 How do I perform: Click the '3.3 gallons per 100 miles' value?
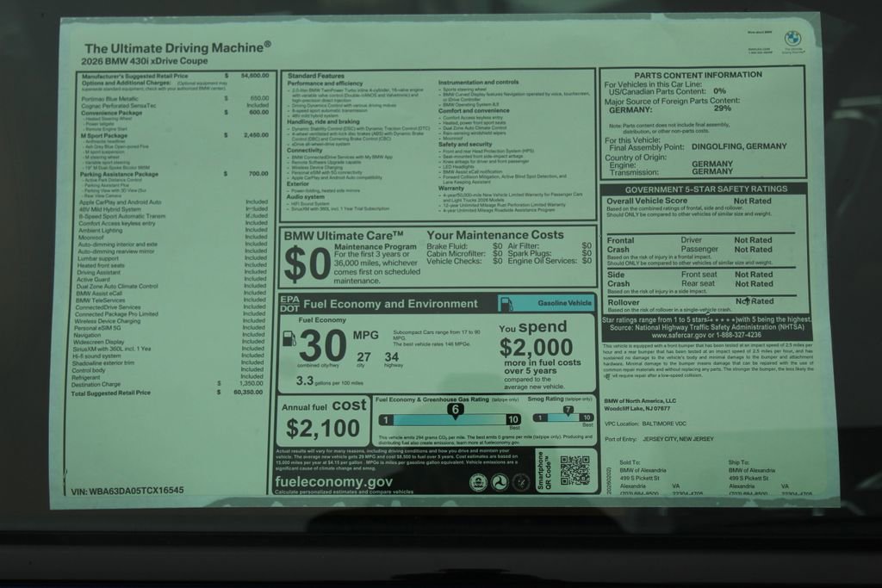(x=330, y=381)
